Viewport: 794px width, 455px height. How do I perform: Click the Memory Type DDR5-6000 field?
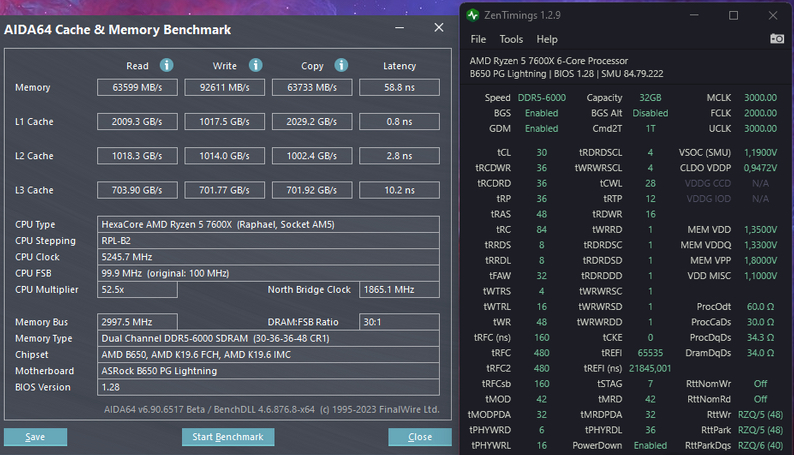pos(268,338)
